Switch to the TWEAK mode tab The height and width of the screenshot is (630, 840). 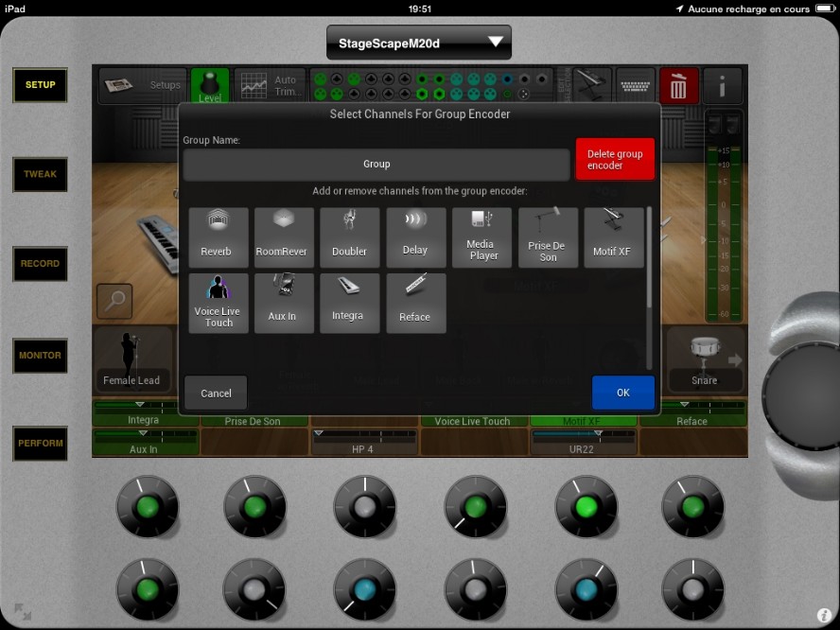pos(40,174)
